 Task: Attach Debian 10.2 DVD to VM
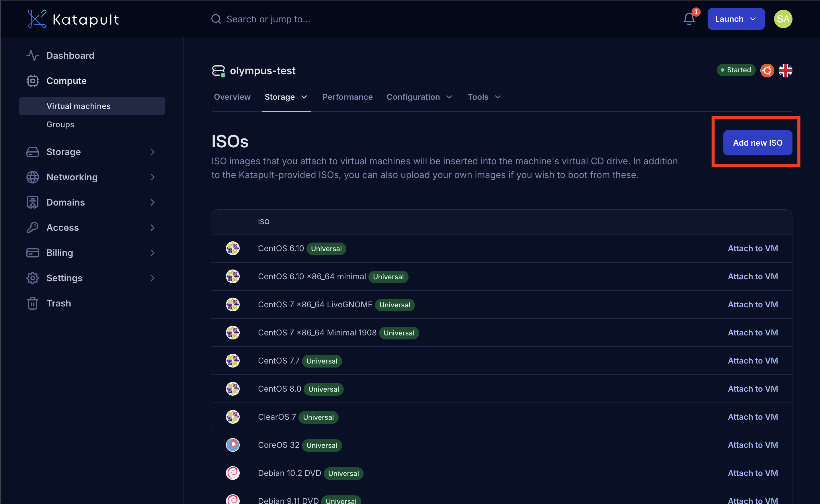coord(753,473)
